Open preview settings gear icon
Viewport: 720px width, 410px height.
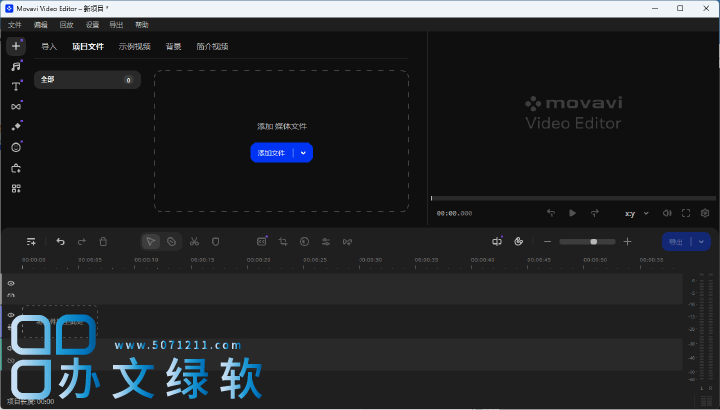click(x=705, y=213)
